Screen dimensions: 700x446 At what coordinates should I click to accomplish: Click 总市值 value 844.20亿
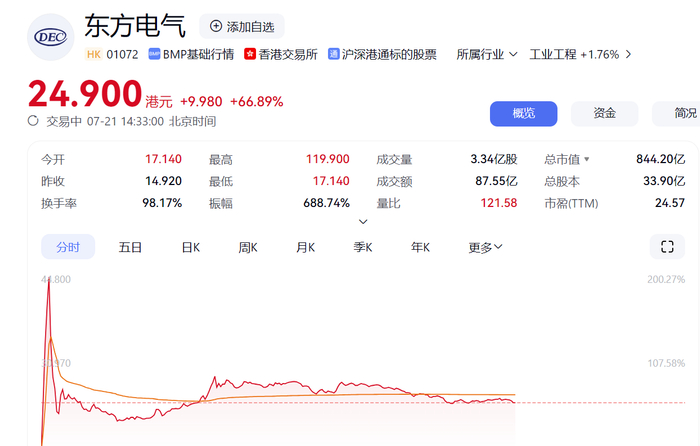661,159
